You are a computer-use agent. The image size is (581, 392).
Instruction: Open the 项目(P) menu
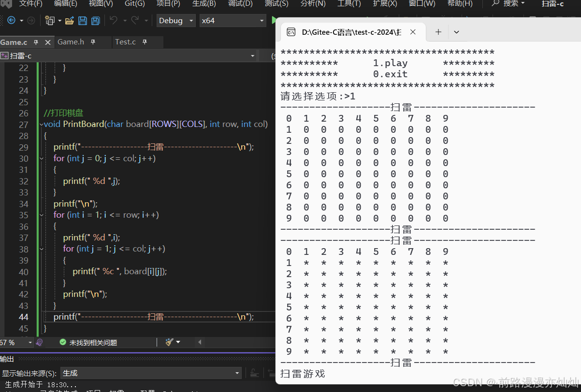[x=168, y=3]
